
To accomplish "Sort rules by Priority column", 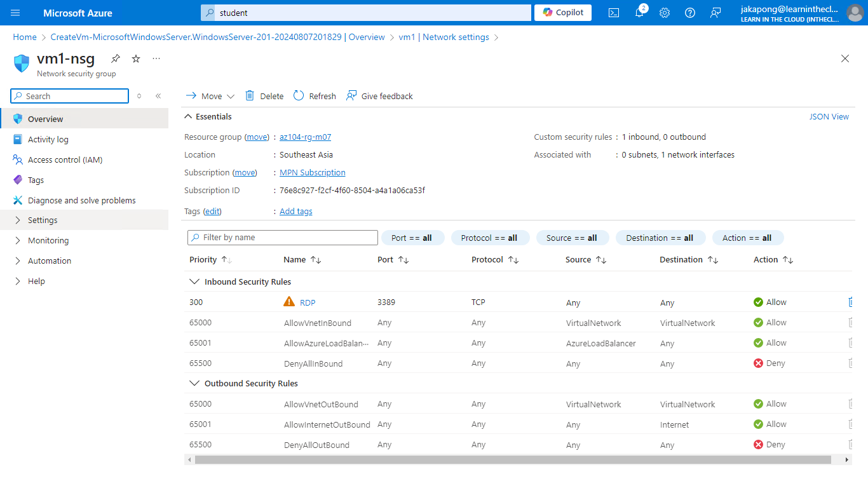I will 210,260.
